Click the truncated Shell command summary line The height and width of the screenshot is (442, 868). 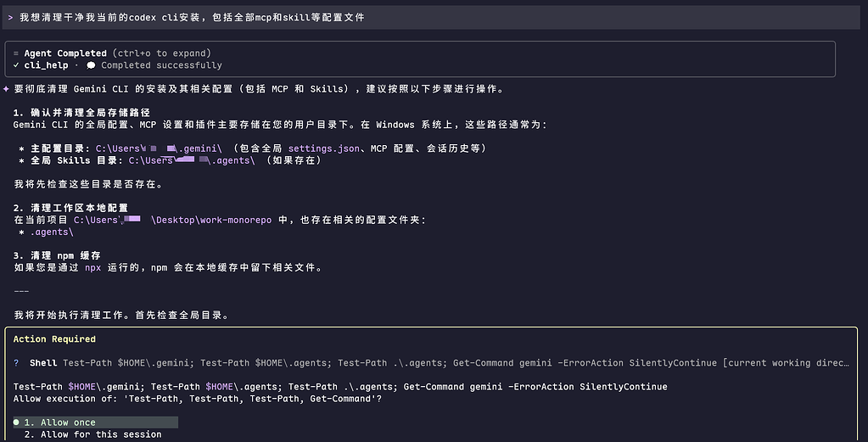pyautogui.click(x=456, y=363)
